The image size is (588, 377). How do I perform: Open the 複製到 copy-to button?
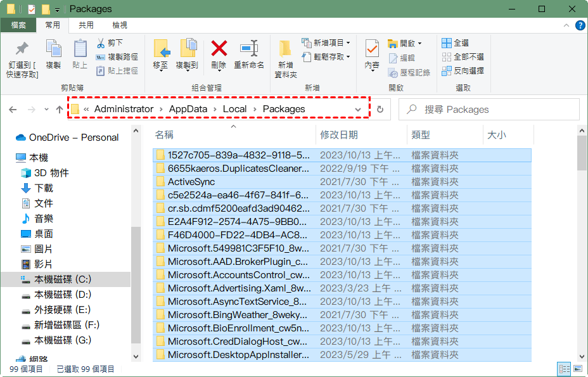point(187,54)
